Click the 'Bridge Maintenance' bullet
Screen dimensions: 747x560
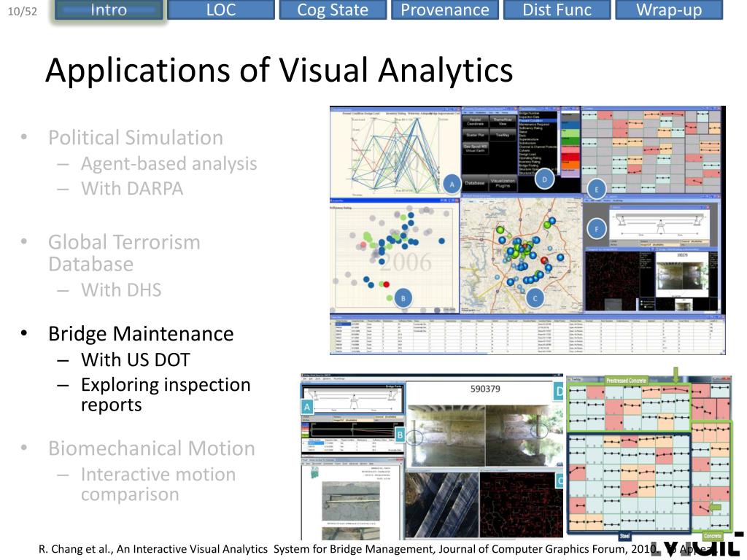click(x=141, y=334)
